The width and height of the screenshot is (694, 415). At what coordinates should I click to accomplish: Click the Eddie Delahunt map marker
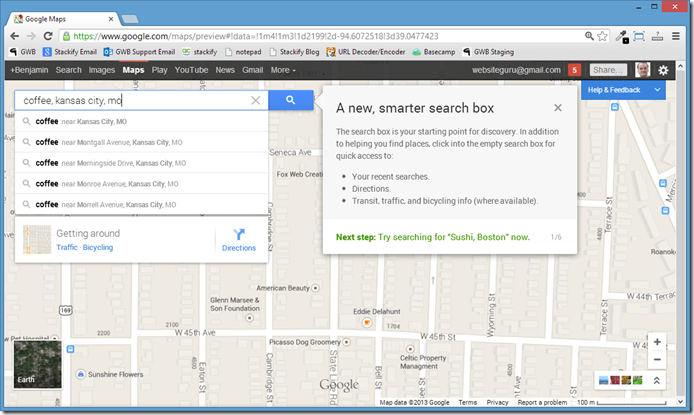pyautogui.click(x=366, y=323)
